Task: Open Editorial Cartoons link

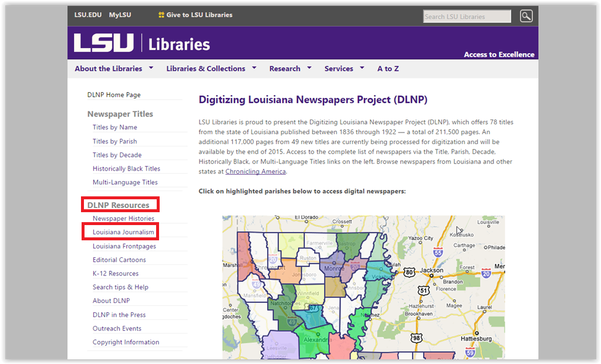Action: (119, 260)
